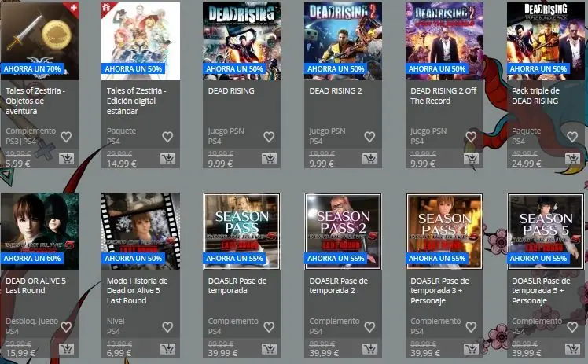Viewport: 588px width, 364px height.
Task: Open the Dead or Alive 5 Last Round cover
Action: [39, 231]
